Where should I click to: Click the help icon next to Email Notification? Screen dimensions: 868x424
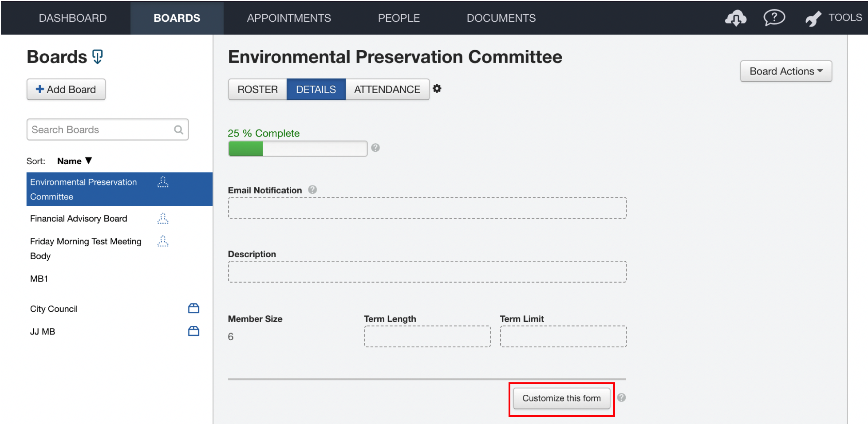pyautogui.click(x=312, y=189)
